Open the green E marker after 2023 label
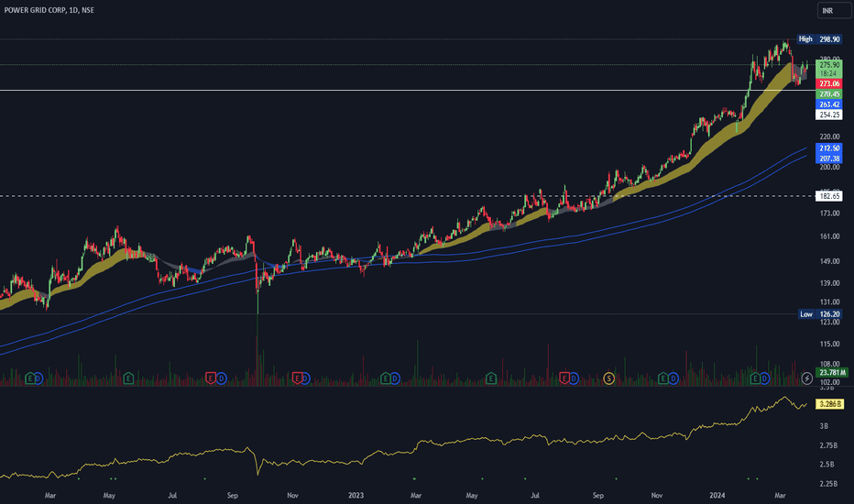854x504 pixels. (386, 378)
